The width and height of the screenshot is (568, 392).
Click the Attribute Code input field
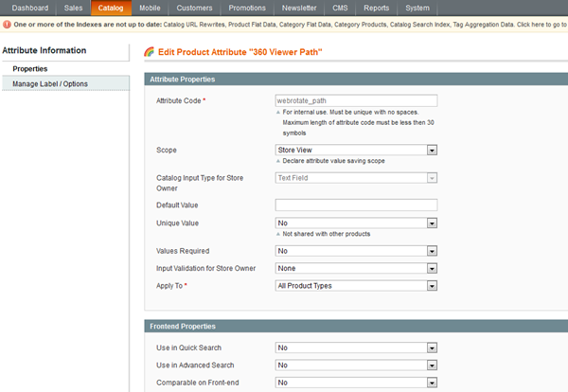click(x=356, y=100)
